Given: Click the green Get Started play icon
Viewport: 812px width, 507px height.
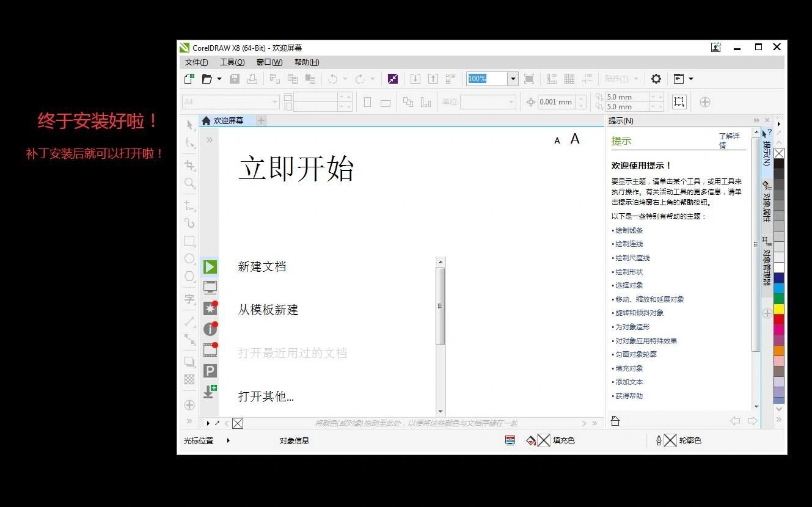Looking at the screenshot, I should pyautogui.click(x=210, y=267).
